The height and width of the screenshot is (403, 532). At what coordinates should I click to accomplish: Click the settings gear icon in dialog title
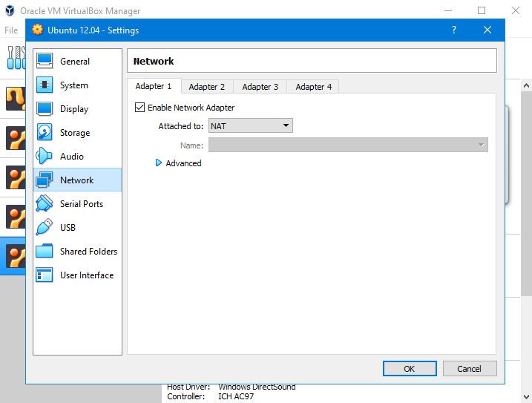point(37,30)
